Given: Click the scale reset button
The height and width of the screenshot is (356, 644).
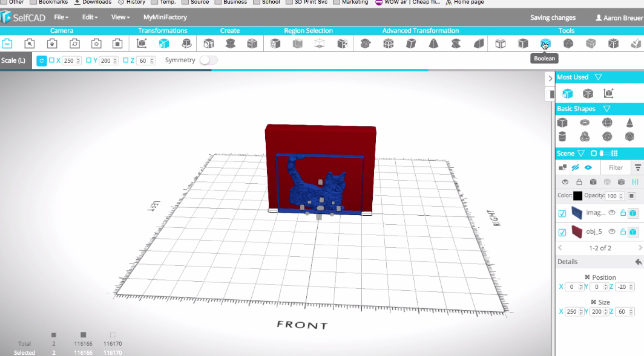Looking at the screenshot, I should 42,60.
